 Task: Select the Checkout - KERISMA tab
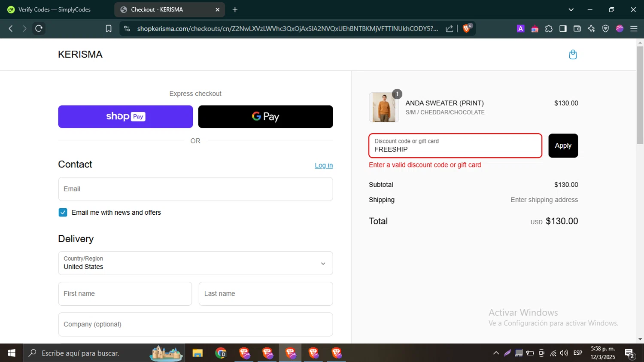[x=170, y=9]
